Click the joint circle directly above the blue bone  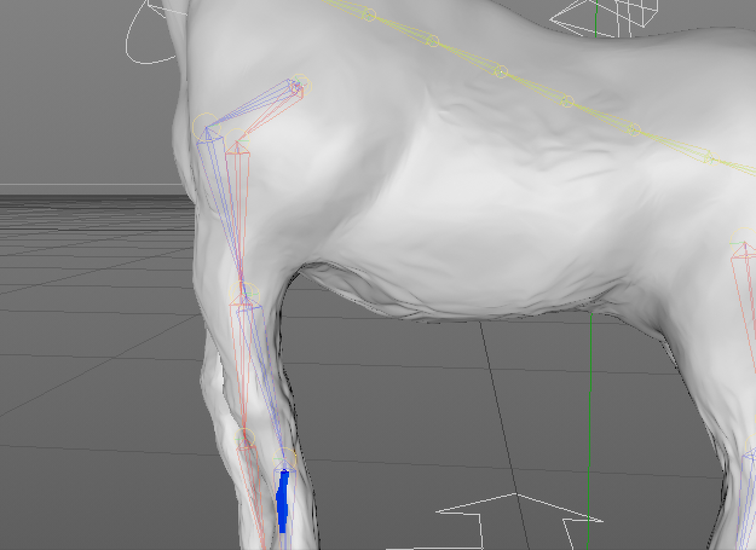click(x=284, y=460)
